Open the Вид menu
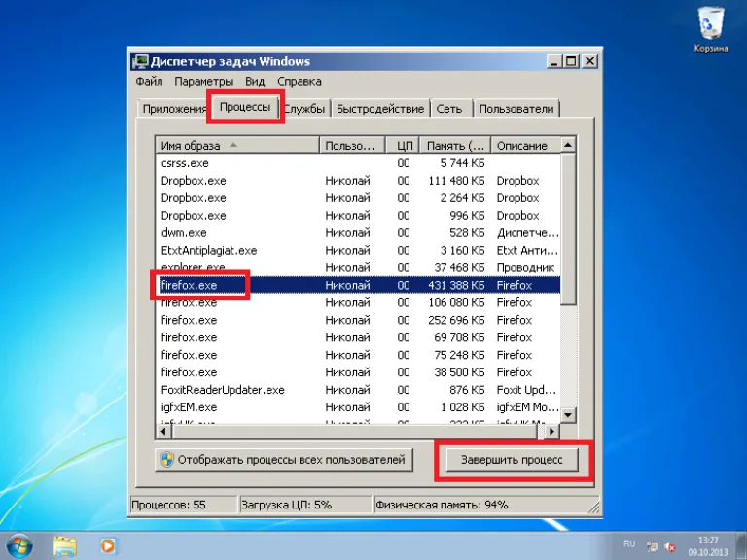Screen dimensions: 747x560 (255, 82)
